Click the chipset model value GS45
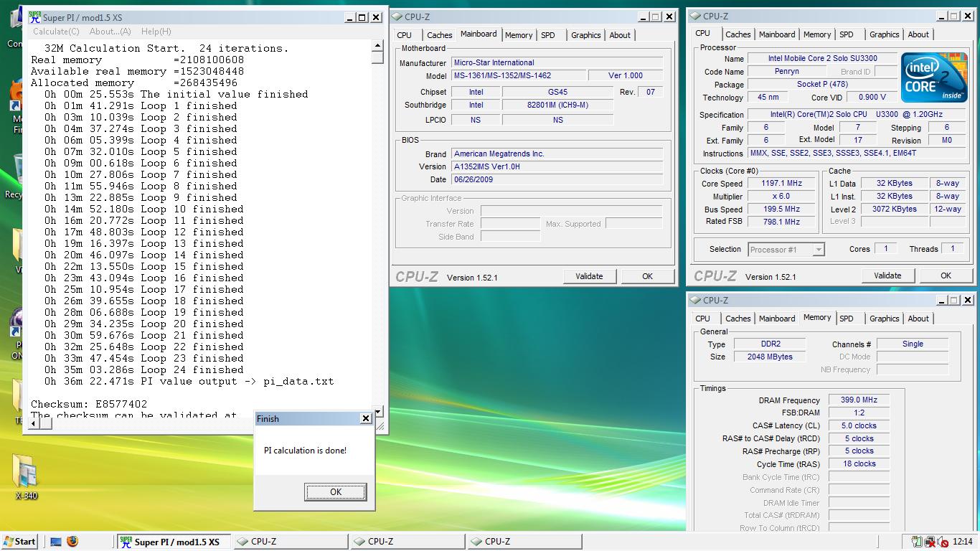Image resolution: width=980 pixels, height=551 pixels. tap(557, 92)
